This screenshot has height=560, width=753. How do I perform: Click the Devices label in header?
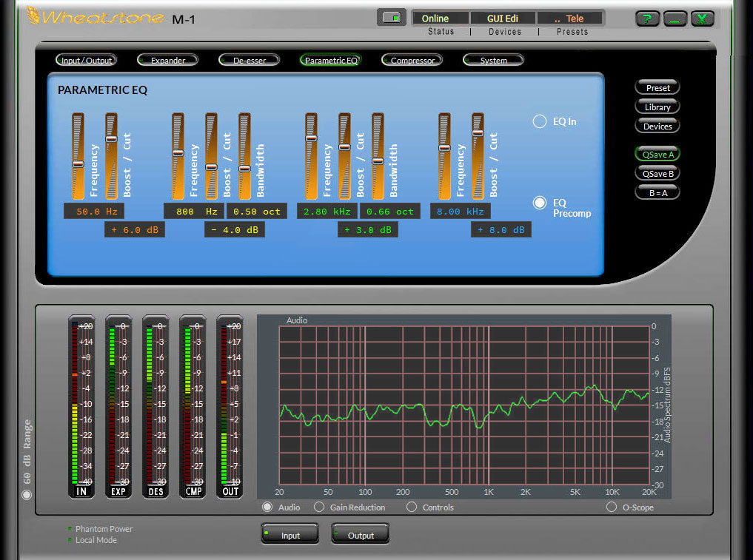click(x=505, y=32)
